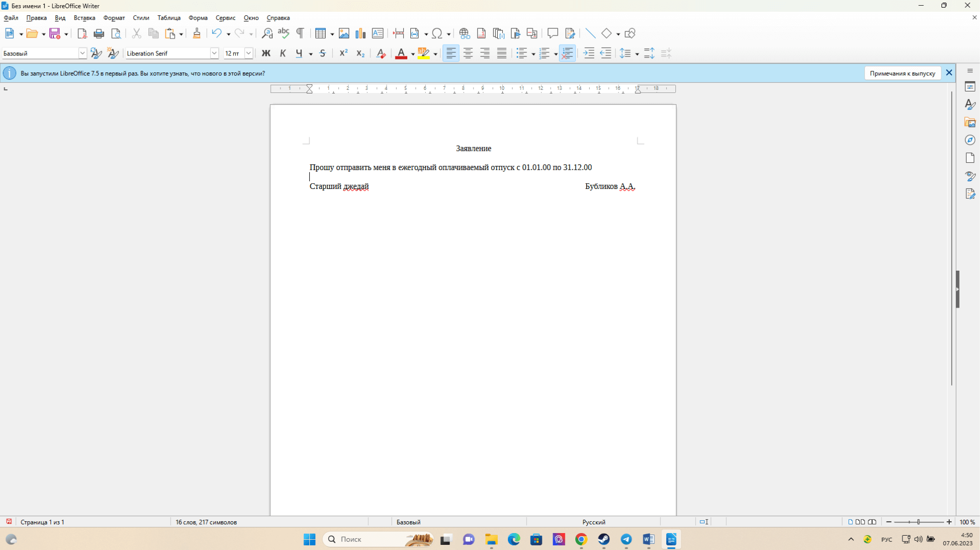The width and height of the screenshot is (980, 550).
Task: Click the Insert Comment icon
Action: click(553, 34)
